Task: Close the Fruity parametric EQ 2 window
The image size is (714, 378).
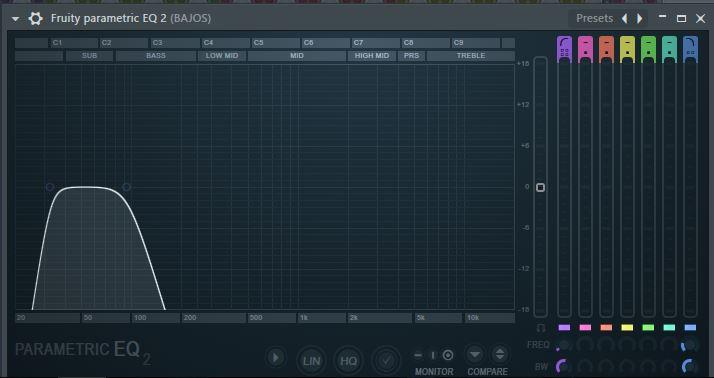Action: [x=701, y=19]
